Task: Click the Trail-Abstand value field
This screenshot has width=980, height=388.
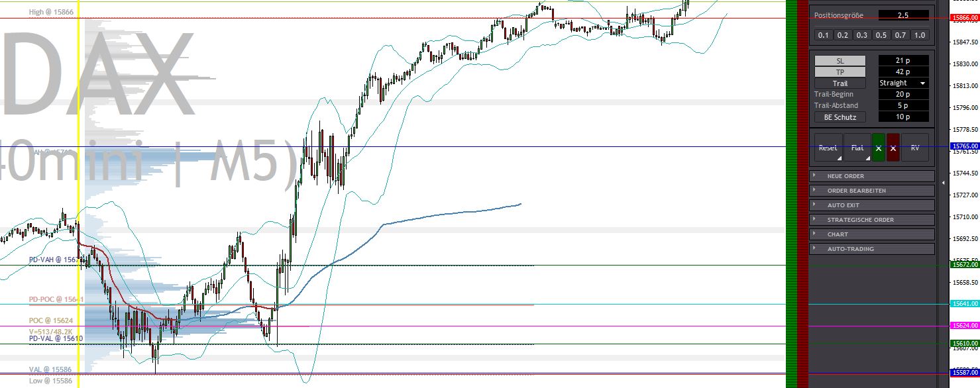Action: (903, 105)
